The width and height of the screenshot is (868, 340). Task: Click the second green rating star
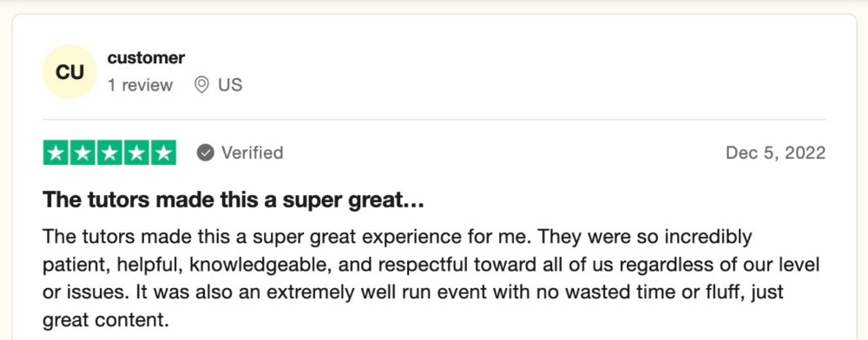click(82, 153)
